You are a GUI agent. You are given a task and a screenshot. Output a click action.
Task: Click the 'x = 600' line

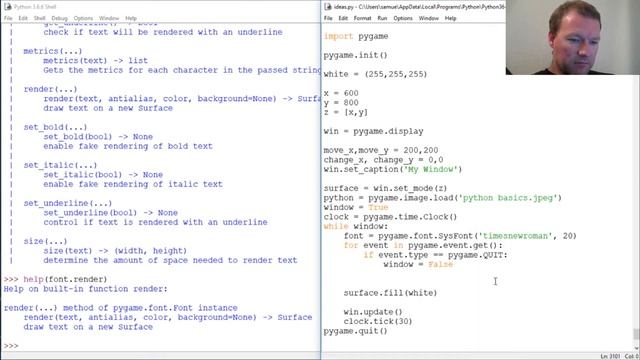pyautogui.click(x=341, y=93)
